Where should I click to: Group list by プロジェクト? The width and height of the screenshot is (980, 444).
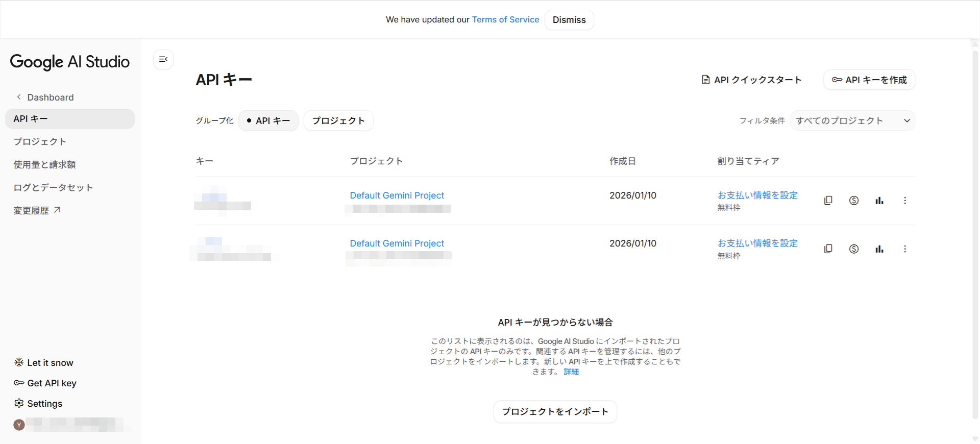coord(338,121)
